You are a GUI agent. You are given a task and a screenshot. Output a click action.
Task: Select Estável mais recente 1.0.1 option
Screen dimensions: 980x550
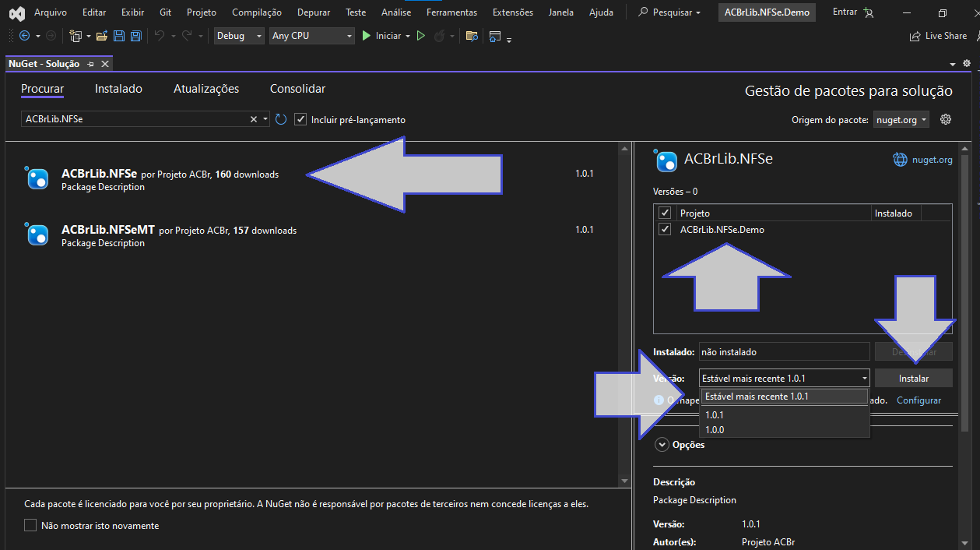784,397
